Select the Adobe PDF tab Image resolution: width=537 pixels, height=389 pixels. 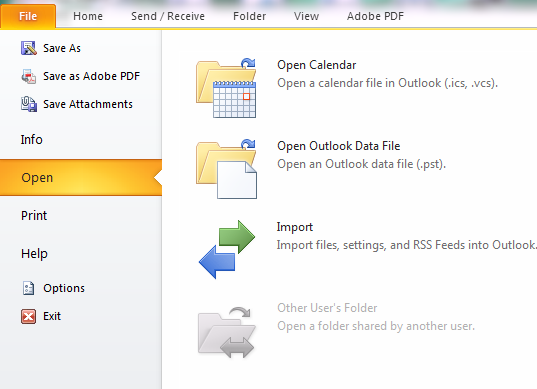coord(375,16)
